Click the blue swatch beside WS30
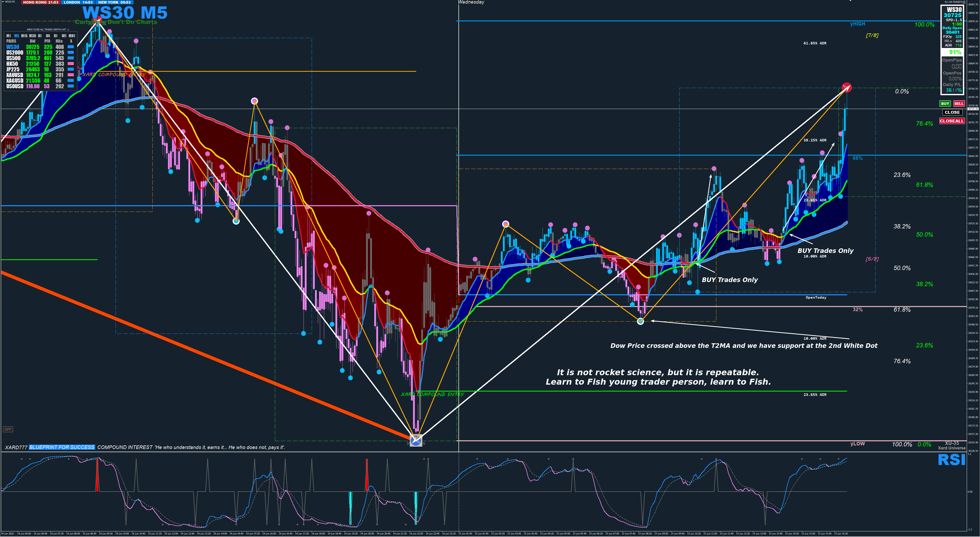 pyautogui.click(x=70, y=47)
